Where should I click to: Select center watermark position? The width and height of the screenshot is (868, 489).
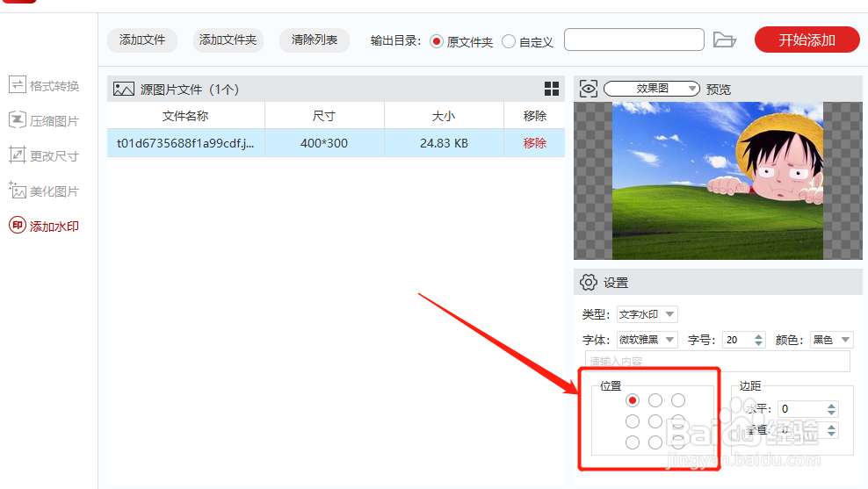point(655,421)
